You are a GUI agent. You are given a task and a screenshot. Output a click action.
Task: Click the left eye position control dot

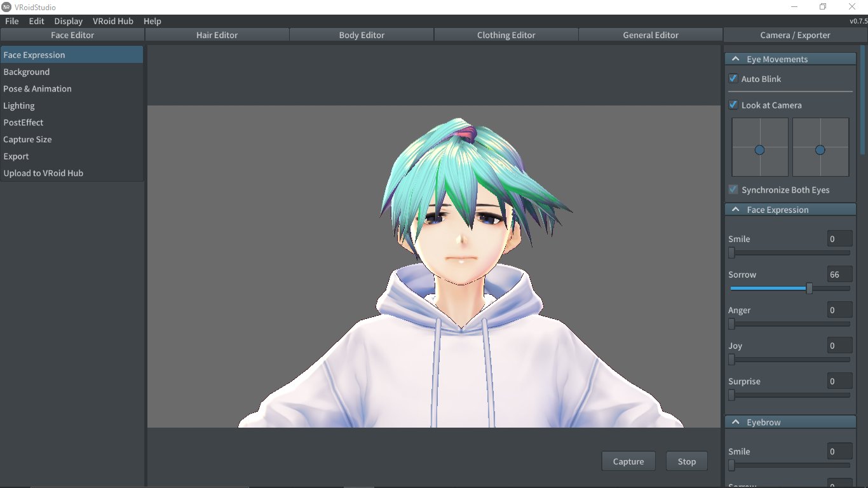(759, 150)
